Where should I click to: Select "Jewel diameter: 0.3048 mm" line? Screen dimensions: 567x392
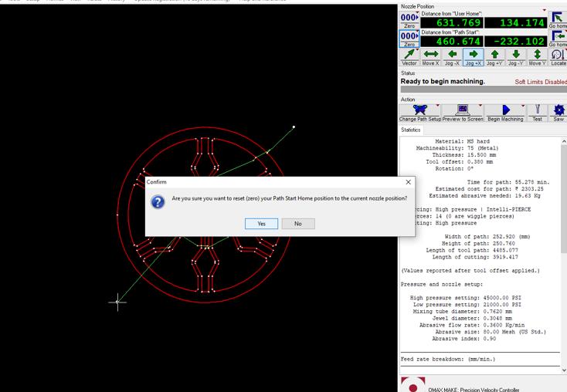472,318
